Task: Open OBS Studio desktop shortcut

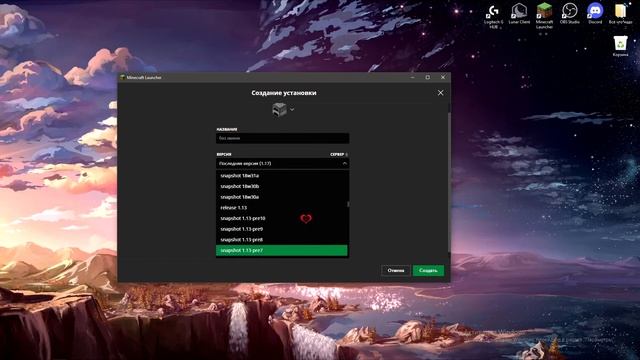Action: [x=569, y=14]
